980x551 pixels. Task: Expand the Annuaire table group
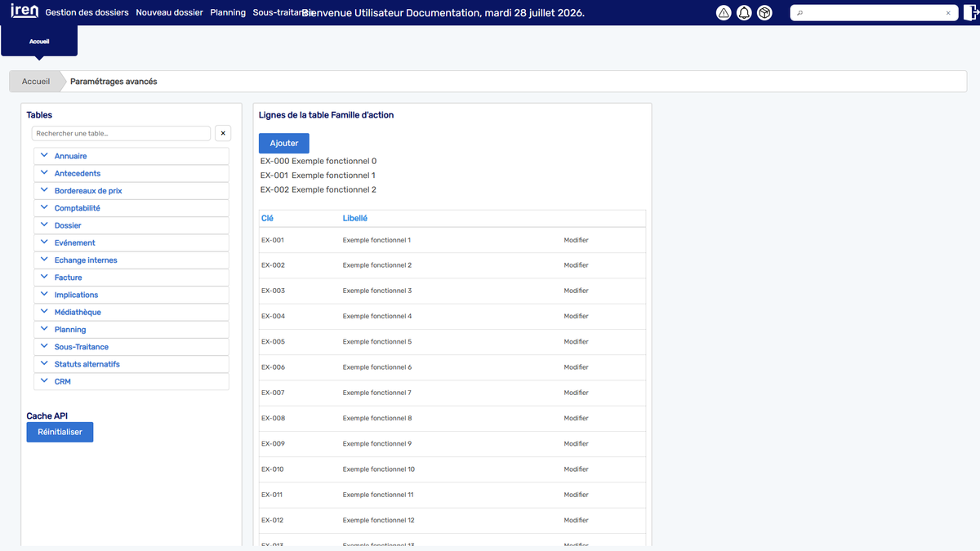pyautogui.click(x=131, y=156)
